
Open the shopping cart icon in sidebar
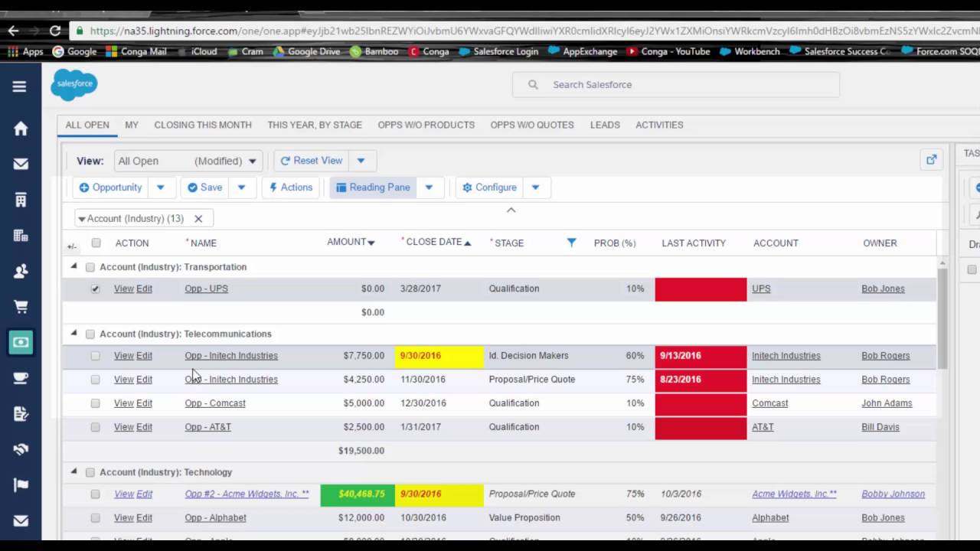(x=21, y=307)
